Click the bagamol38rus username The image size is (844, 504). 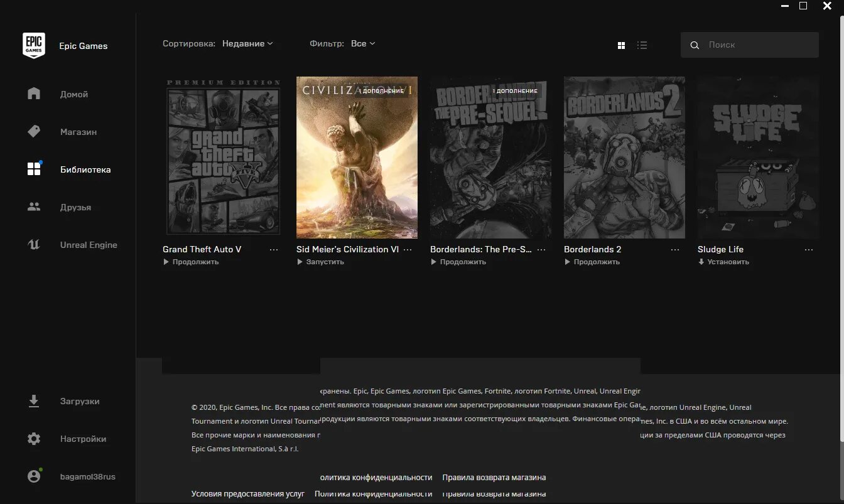88,476
